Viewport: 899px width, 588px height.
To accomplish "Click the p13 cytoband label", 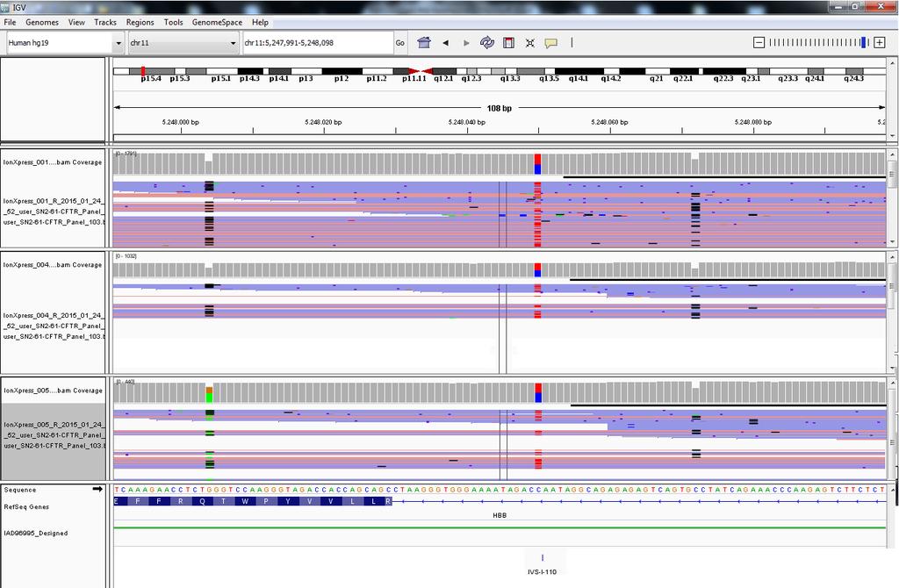I will (x=306, y=78).
